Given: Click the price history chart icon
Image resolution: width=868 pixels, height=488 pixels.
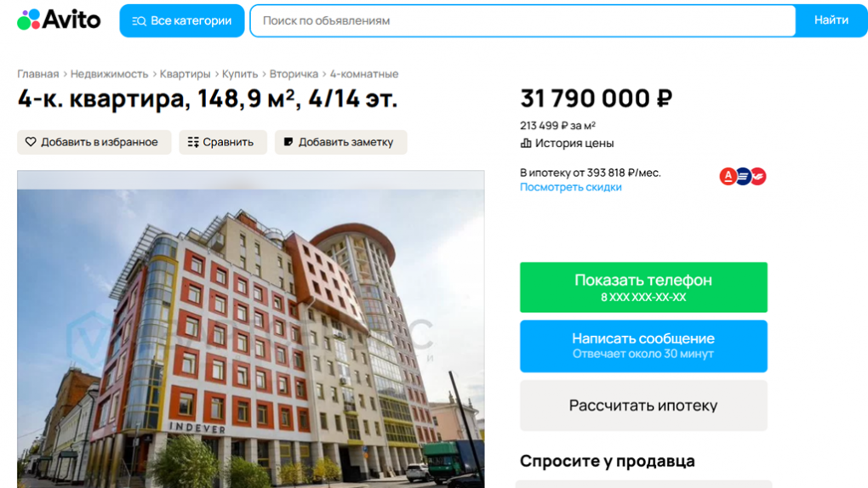Looking at the screenshot, I should [525, 144].
